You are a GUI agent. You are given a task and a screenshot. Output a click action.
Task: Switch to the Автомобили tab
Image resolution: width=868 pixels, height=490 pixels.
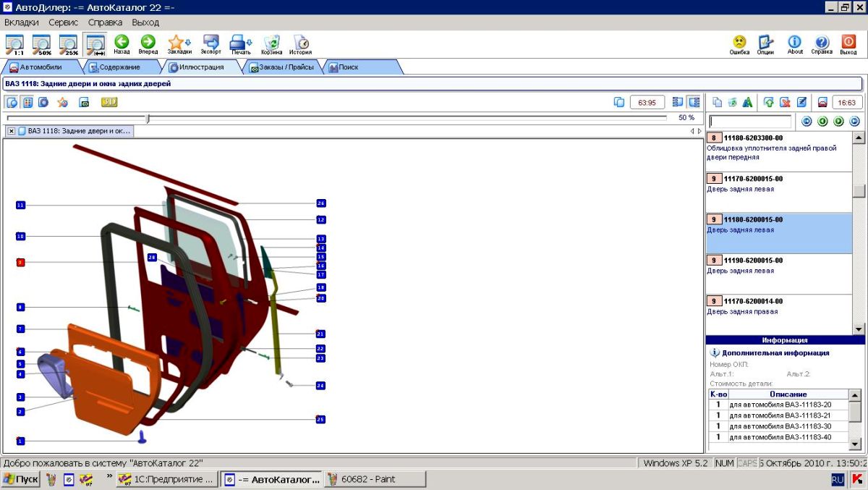point(41,67)
